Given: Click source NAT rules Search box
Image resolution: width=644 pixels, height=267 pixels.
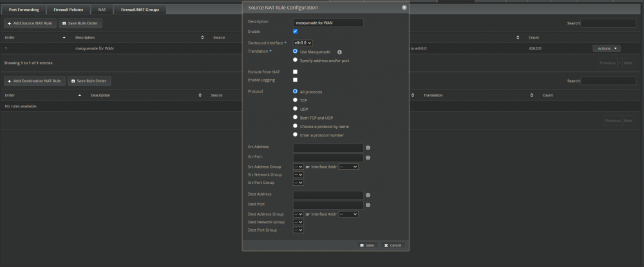Looking at the screenshot, I should [x=609, y=23].
